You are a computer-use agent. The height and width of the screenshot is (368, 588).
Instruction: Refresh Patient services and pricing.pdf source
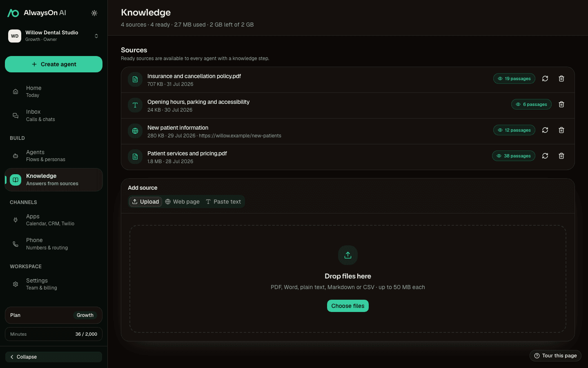click(545, 156)
